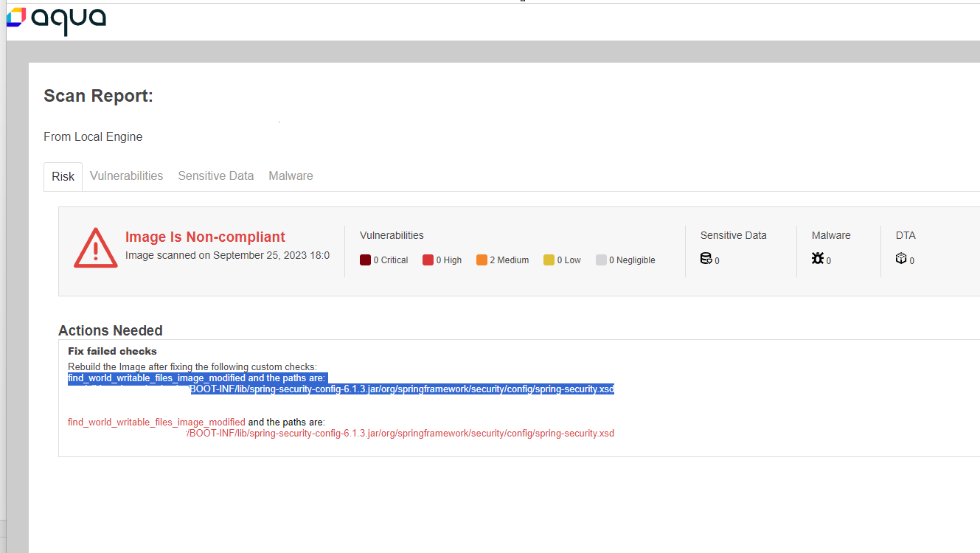Viewport: 980px width, 553px height.
Task: Click the Low severity yellow swatch
Action: 549,260
